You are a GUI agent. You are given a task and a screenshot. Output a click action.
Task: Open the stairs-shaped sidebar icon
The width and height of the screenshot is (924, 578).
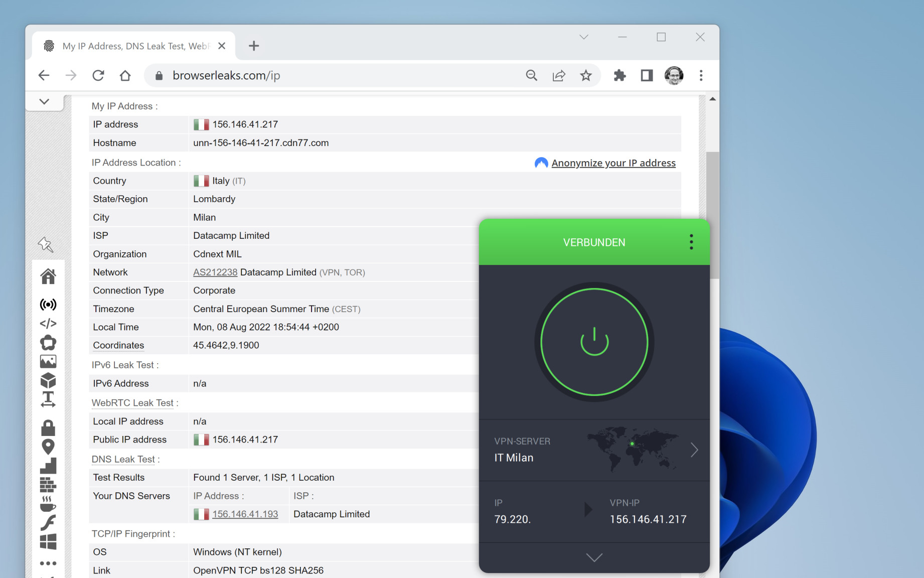48,466
